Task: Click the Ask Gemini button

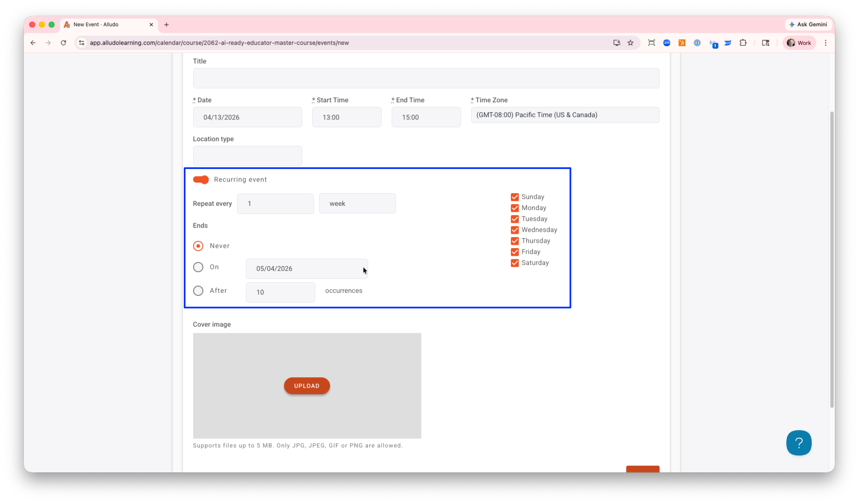Action: coord(808,25)
